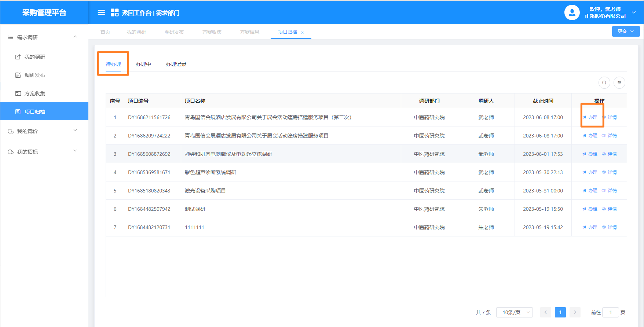Click the filter settings icon above table
The image size is (644, 327).
(x=619, y=83)
